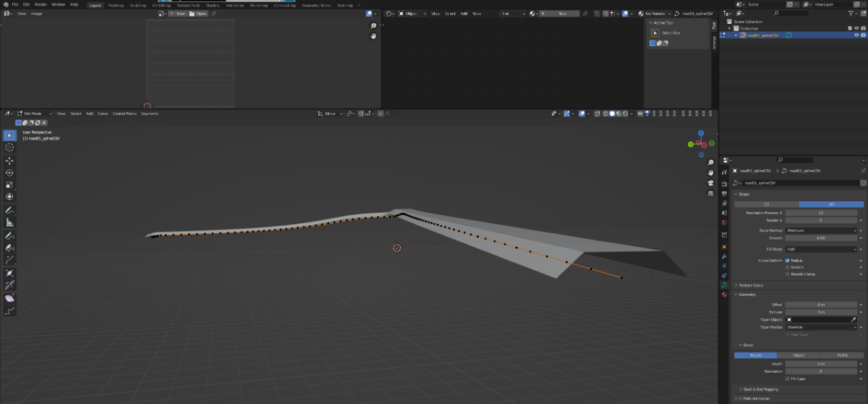Viewport: 868px width, 404px height.
Task: Select the Object bevel mode button
Action: click(x=799, y=355)
